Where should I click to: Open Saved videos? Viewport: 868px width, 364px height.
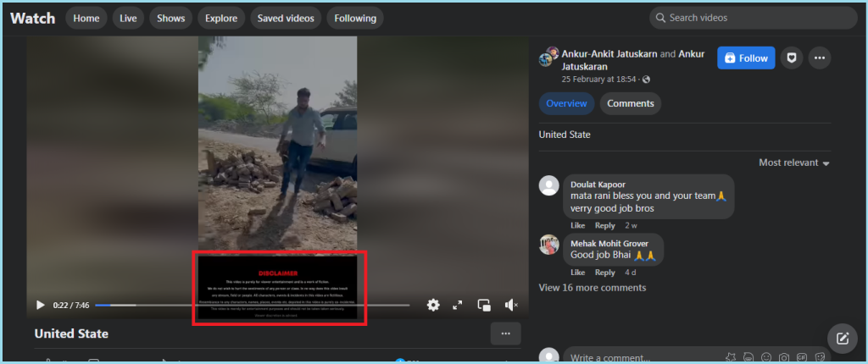(286, 19)
